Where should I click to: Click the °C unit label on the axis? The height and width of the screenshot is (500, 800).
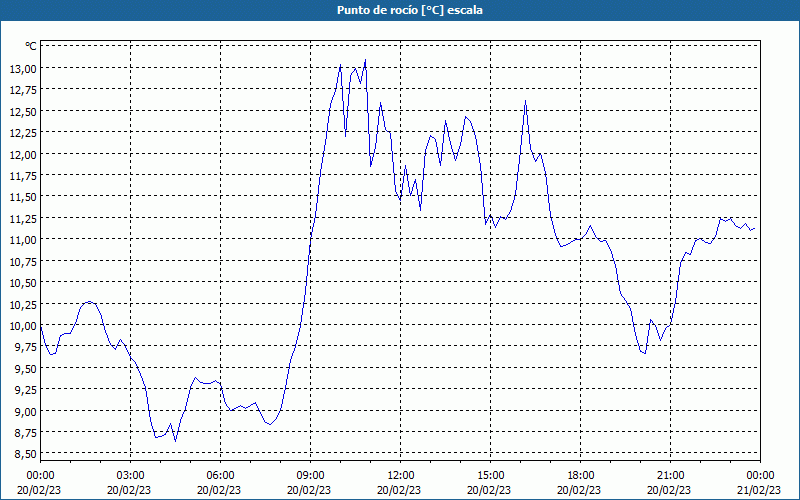[x=31, y=46]
